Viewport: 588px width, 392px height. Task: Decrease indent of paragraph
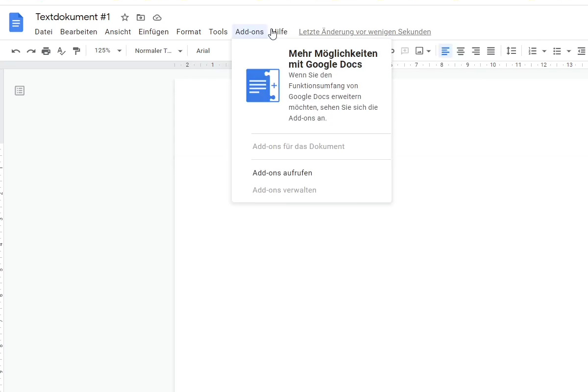pos(582,51)
